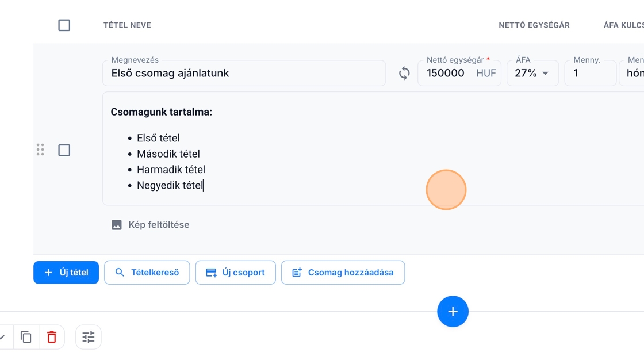The width and height of the screenshot is (644, 360).
Task: Click the TÉTEL NEVE column header
Action: click(x=127, y=25)
